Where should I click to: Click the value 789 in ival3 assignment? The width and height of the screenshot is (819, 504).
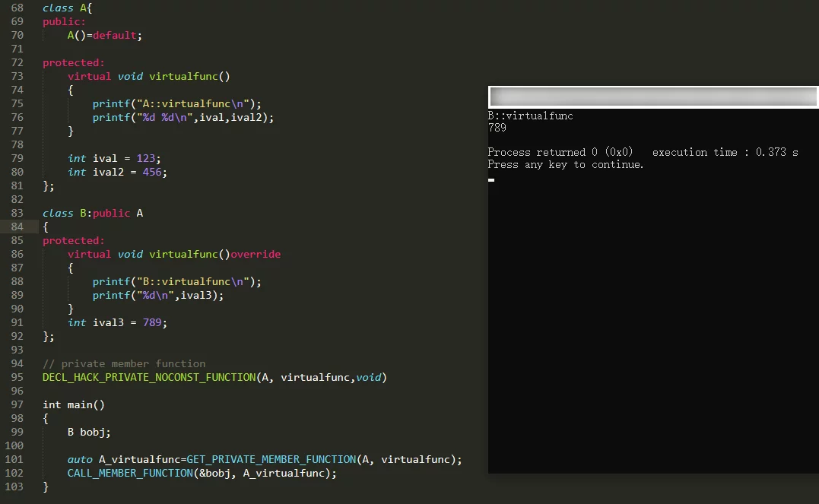coord(152,322)
